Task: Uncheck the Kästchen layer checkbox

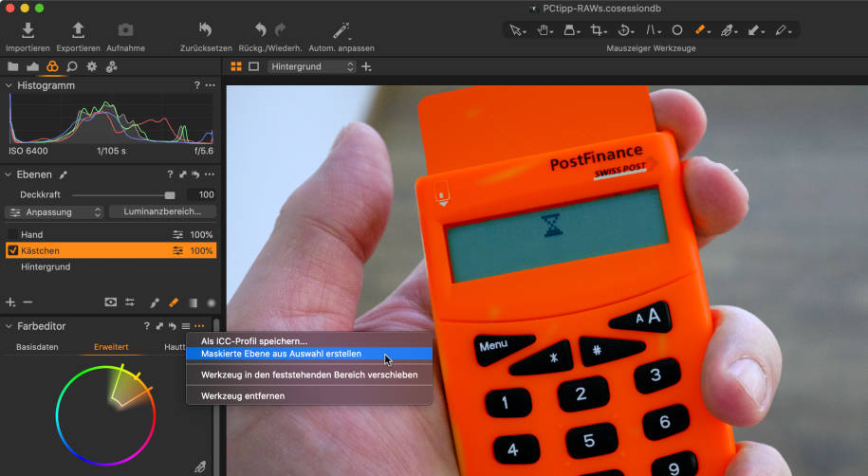Action: pos(12,250)
